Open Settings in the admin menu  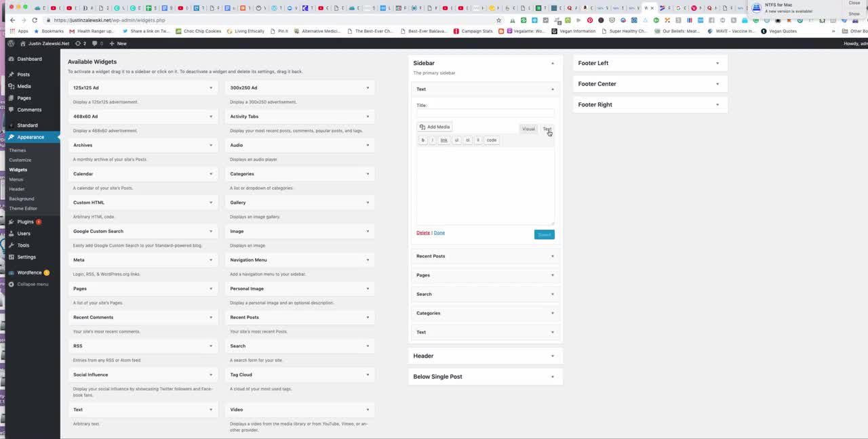26,257
